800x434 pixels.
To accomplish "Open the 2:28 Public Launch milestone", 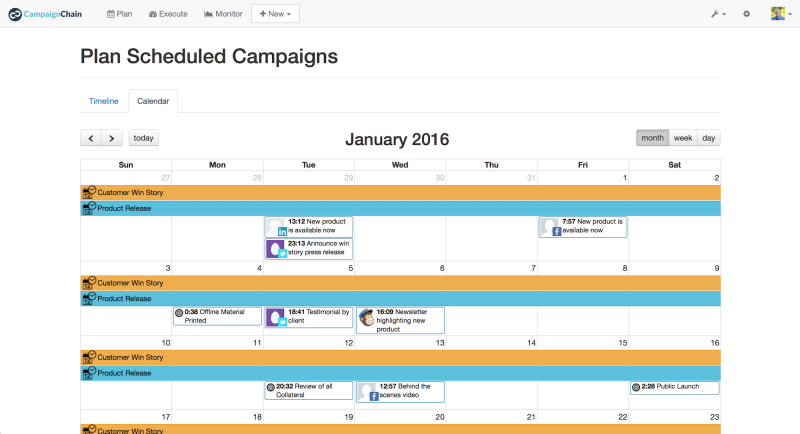I will coord(674,387).
